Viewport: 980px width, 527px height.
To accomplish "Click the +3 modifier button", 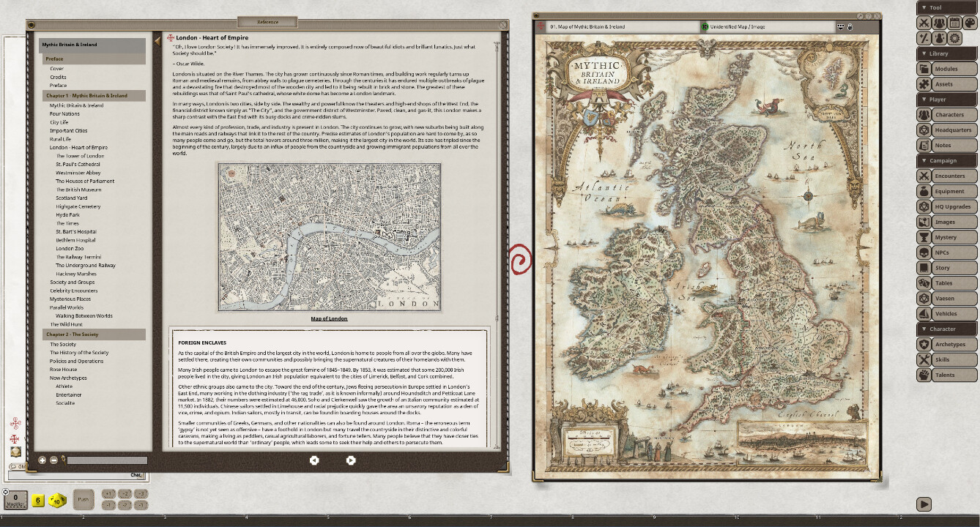I will click(141, 494).
